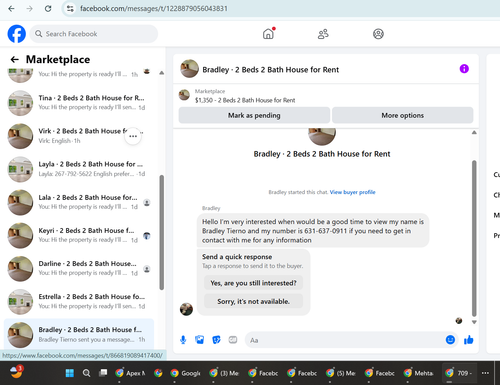The width and height of the screenshot is (500, 385).
Task: Switch to the (5) Me Chrome taskbar window
Action: [341, 373]
